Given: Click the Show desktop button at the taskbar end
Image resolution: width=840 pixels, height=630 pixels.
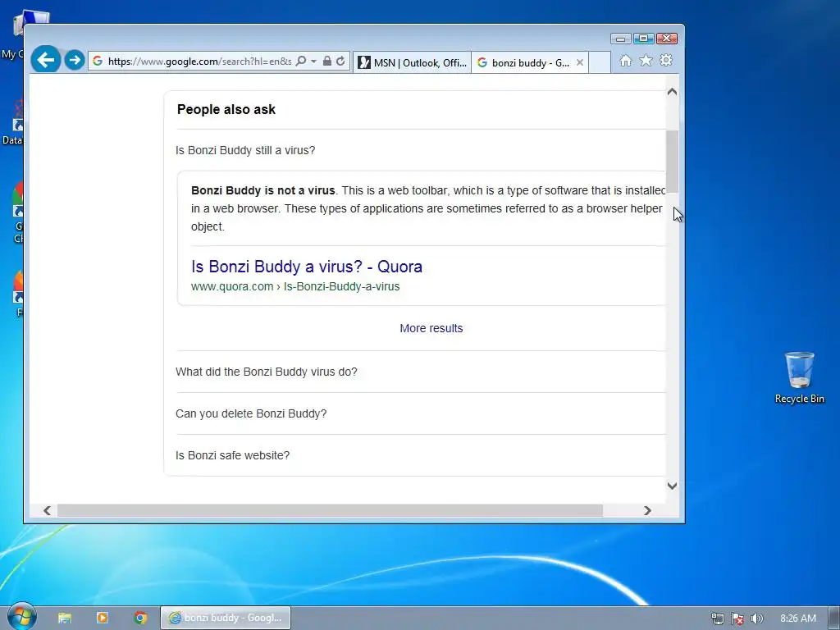Looking at the screenshot, I should (x=834, y=618).
